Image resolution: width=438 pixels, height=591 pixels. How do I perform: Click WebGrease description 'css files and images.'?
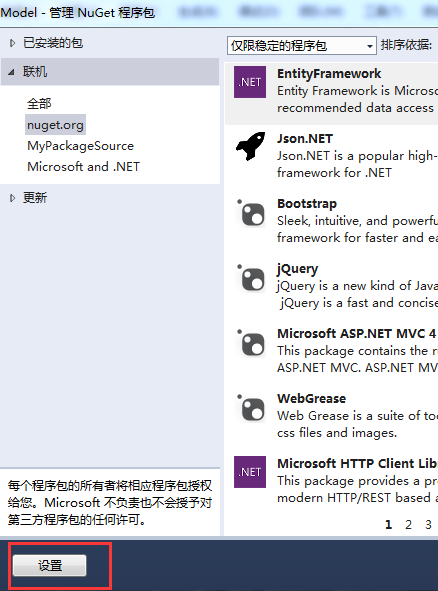pos(337,433)
